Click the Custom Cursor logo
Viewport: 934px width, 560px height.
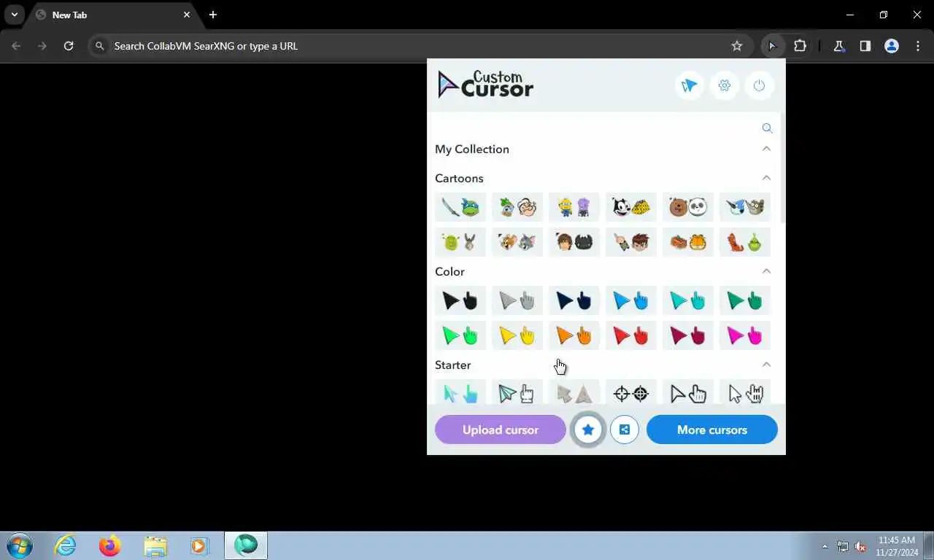(485, 85)
